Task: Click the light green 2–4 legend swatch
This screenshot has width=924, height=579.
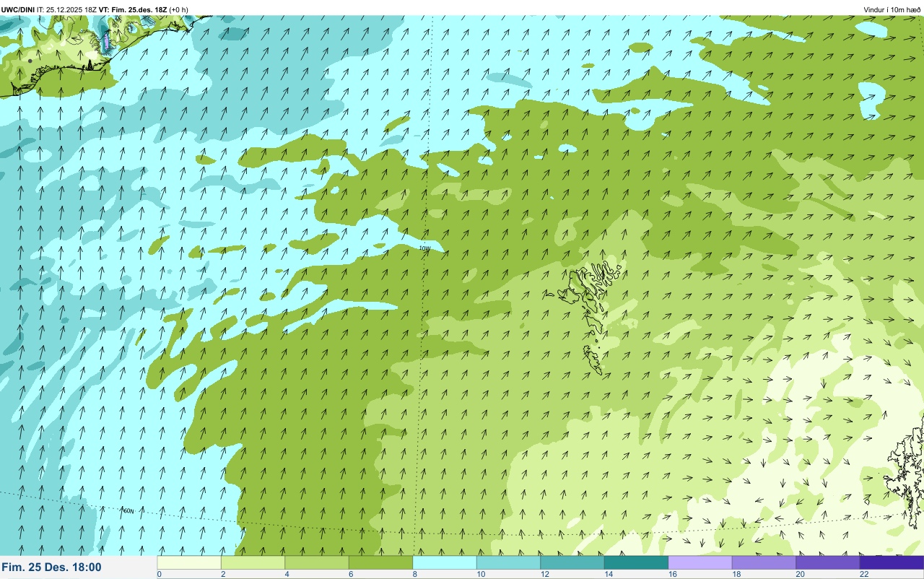Action: [x=253, y=562]
